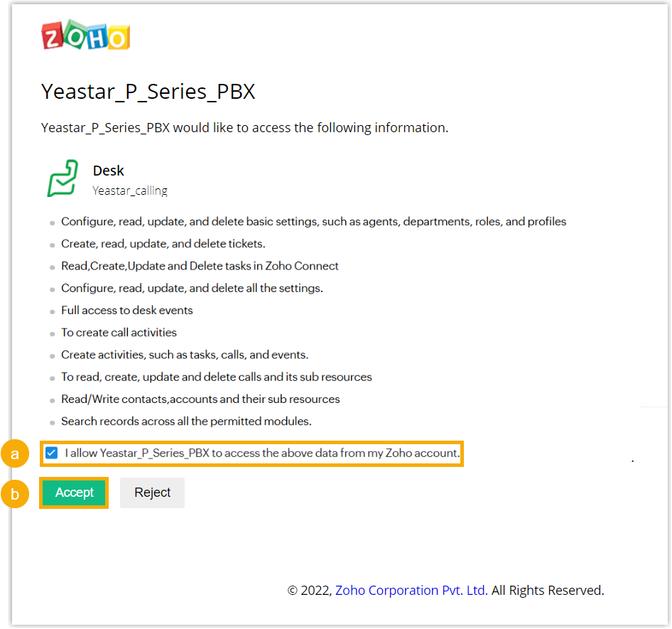Select the 'Create, read, update, and delete tickets' permission
The width and height of the screenshot is (672, 629).
coord(163,244)
